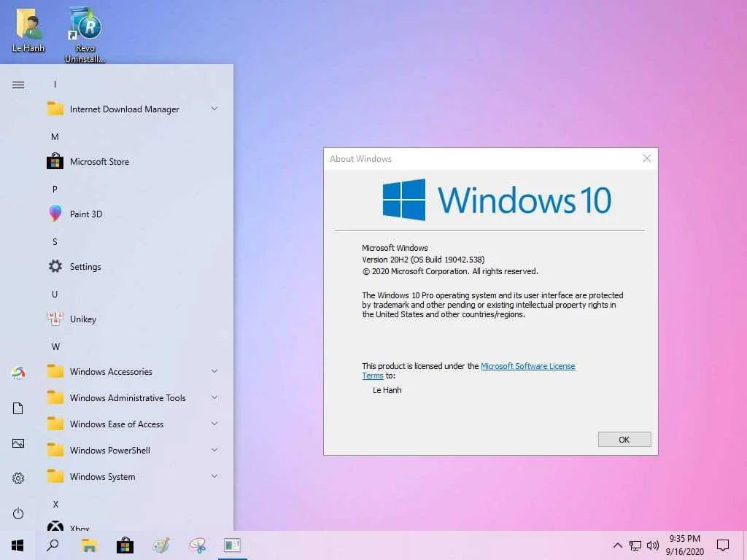Jump to letter X section header
The image size is (747, 560).
(55, 504)
